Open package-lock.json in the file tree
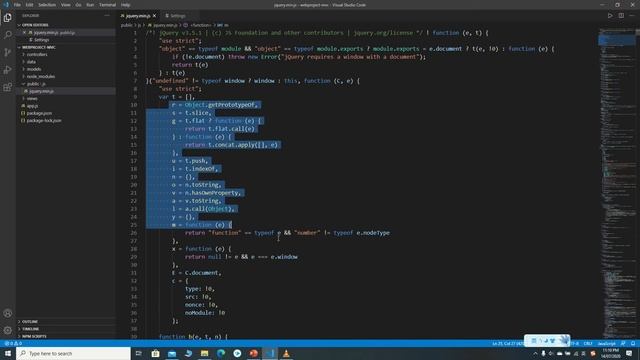640x360 pixels. tap(44, 120)
